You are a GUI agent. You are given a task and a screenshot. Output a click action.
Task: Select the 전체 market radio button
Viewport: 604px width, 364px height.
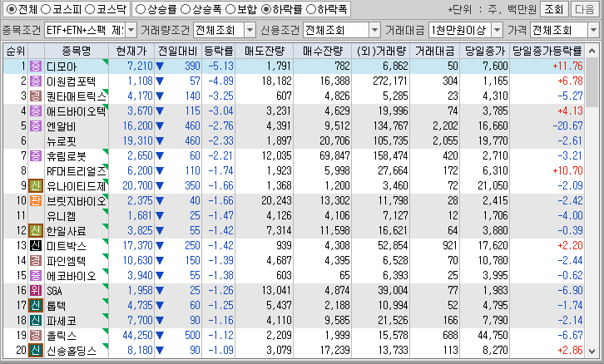(x=12, y=9)
